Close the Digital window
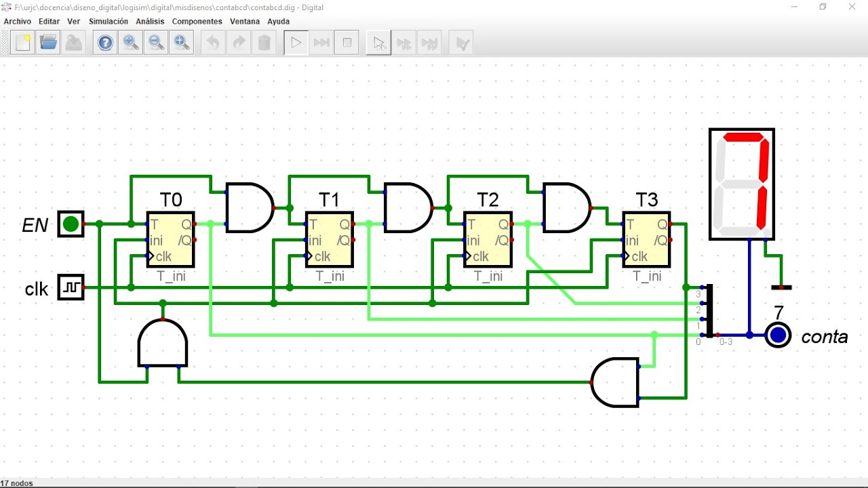The height and width of the screenshot is (488, 868). [853, 7]
